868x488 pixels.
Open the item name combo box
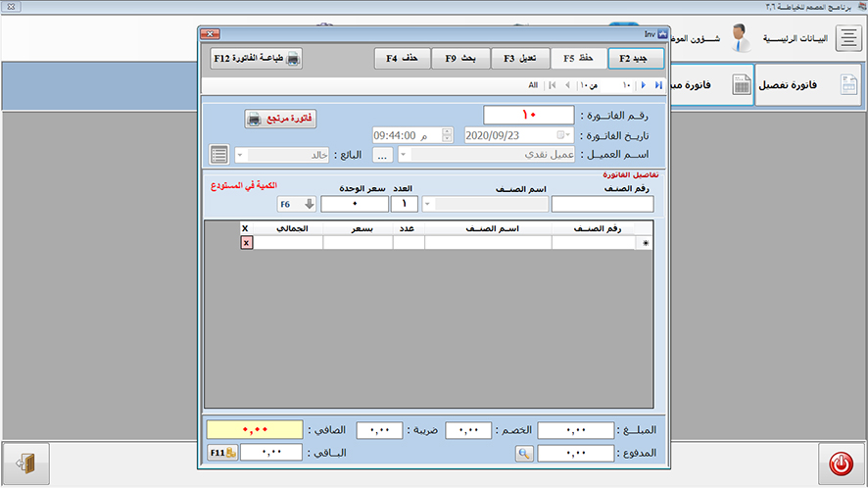point(427,204)
